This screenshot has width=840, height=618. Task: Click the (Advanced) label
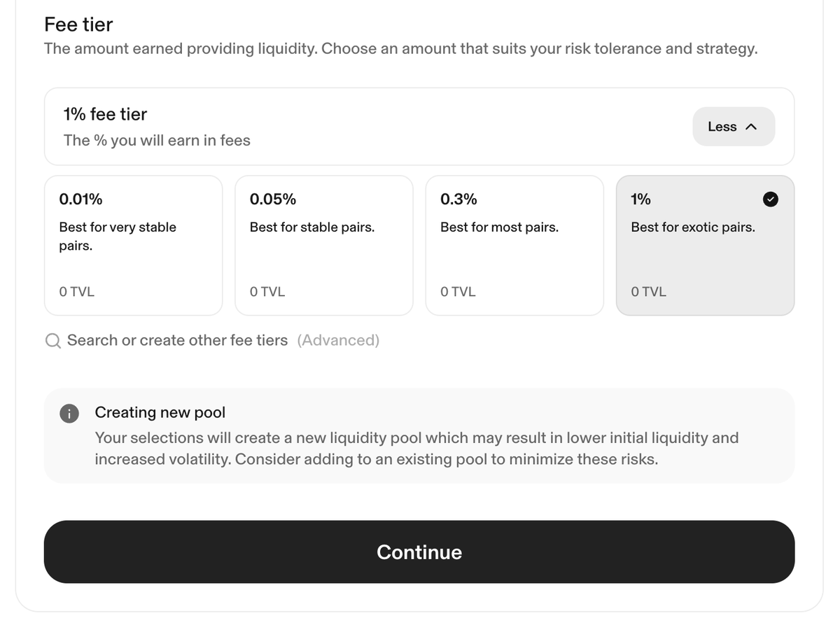tap(338, 340)
